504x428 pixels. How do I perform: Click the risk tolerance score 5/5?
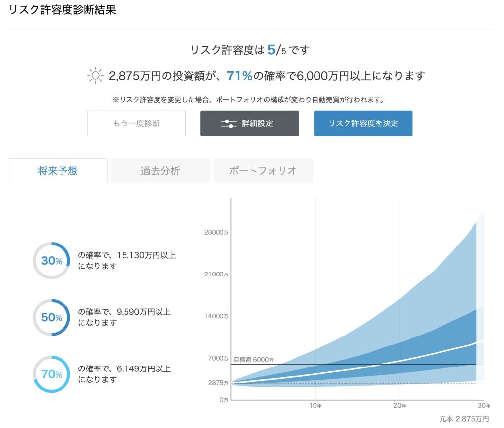pyautogui.click(x=277, y=50)
